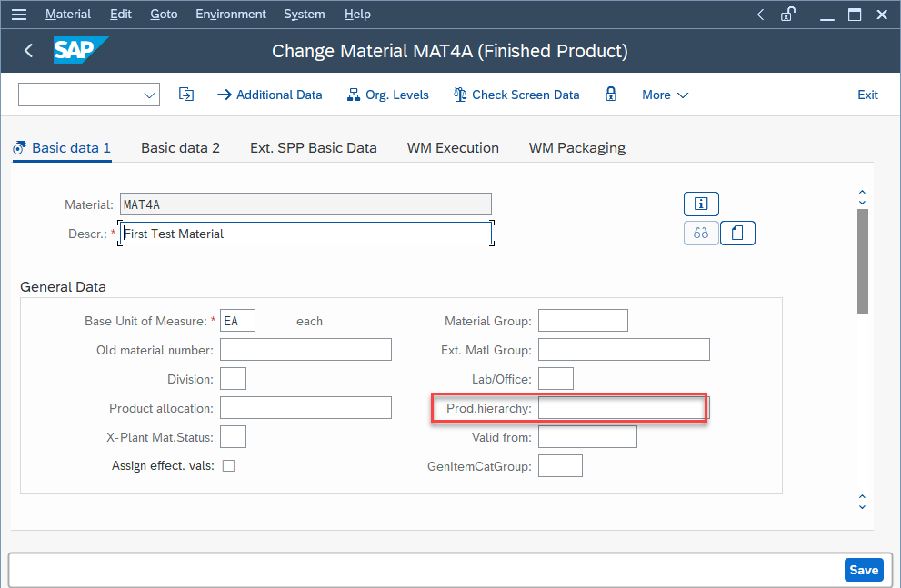Switch to the Basic data 2 tab

pos(180,147)
